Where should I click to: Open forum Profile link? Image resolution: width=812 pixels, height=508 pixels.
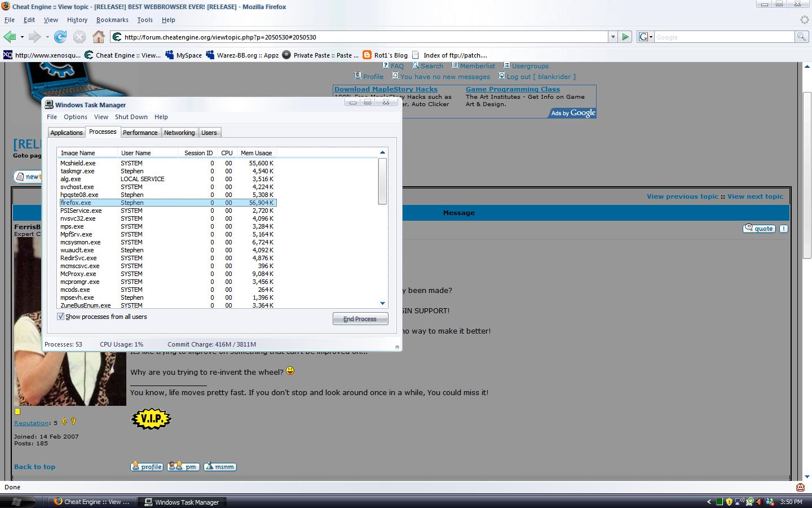[x=373, y=77]
